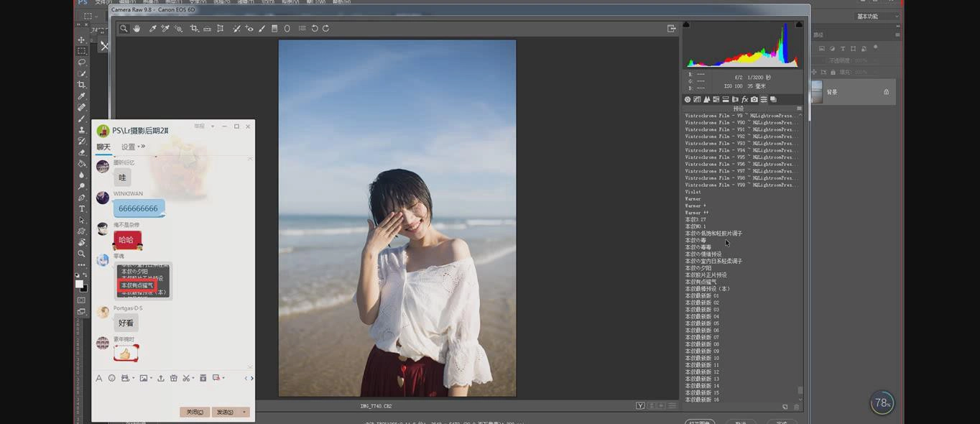
Task: Select the 背景 layer thumbnail
Action: pyautogui.click(x=816, y=92)
